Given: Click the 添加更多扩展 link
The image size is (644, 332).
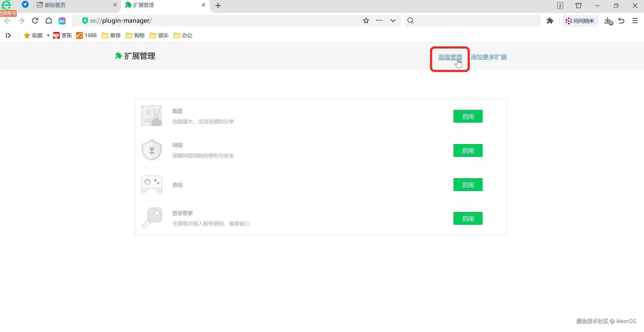Looking at the screenshot, I should 489,57.
